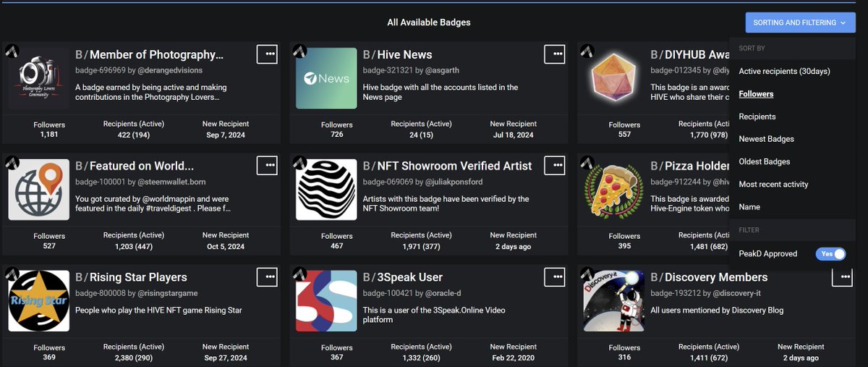Sort by Oldest Badges
The image size is (868, 367).
(764, 161)
